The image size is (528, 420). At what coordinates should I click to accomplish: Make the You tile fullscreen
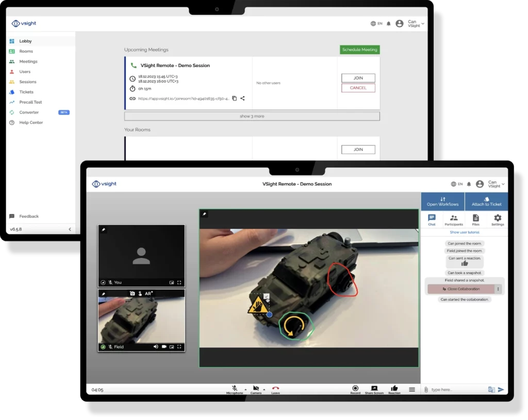click(x=179, y=282)
